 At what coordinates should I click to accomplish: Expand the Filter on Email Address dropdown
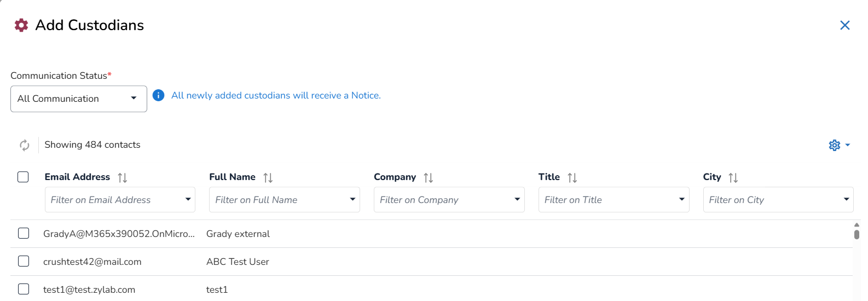pyautogui.click(x=188, y=200)
